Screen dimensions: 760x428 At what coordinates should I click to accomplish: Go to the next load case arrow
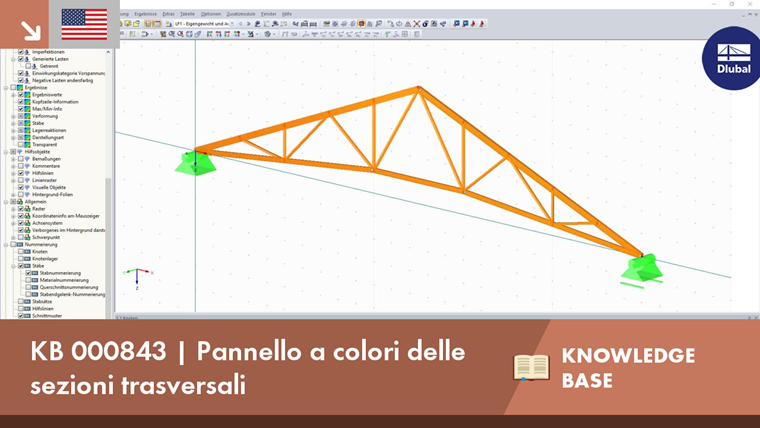(x=249, y=24)
